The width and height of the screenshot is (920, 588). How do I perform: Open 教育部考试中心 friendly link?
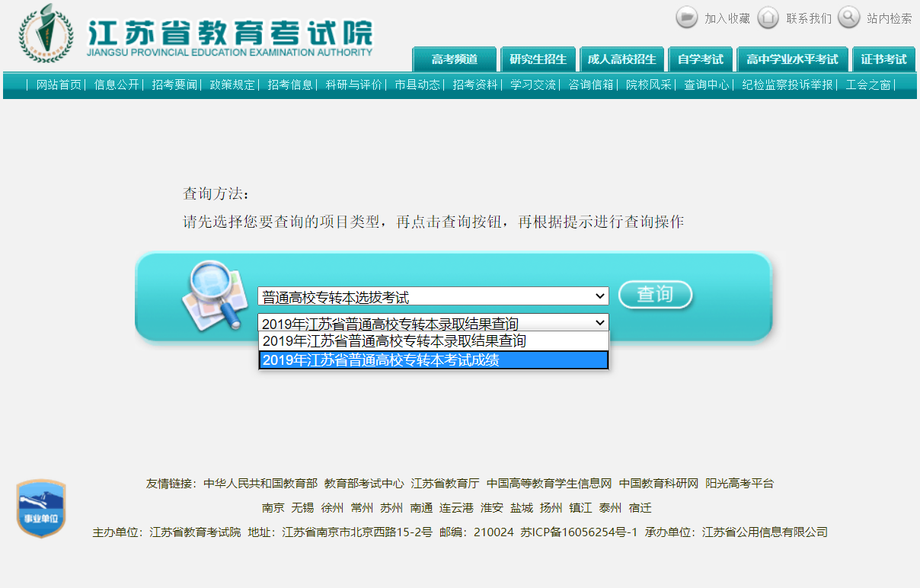pos(364,484)
